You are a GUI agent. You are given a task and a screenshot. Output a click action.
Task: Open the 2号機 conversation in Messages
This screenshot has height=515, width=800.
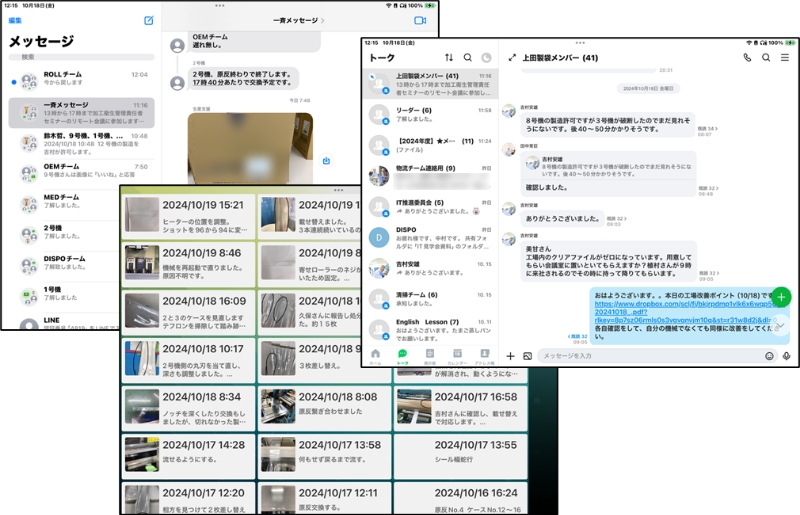64,235
